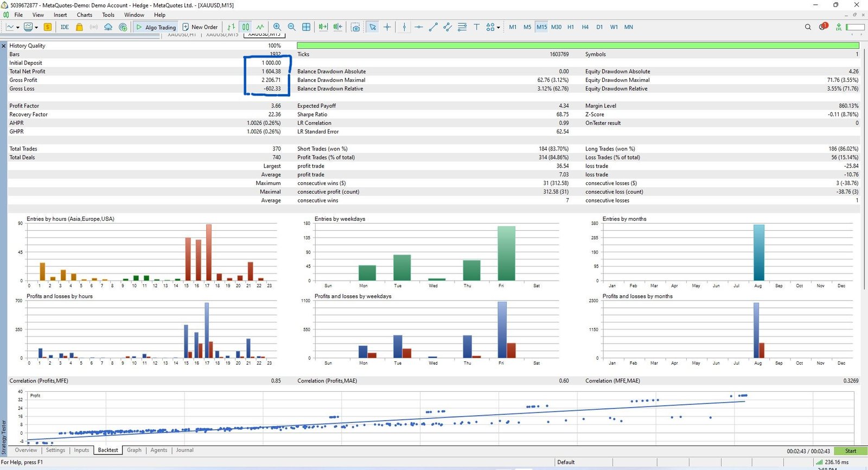Screen dimensions: 868x470
Task: Select the trendline drawing tool
Action: pyautogui.click(x=433, y=27)
